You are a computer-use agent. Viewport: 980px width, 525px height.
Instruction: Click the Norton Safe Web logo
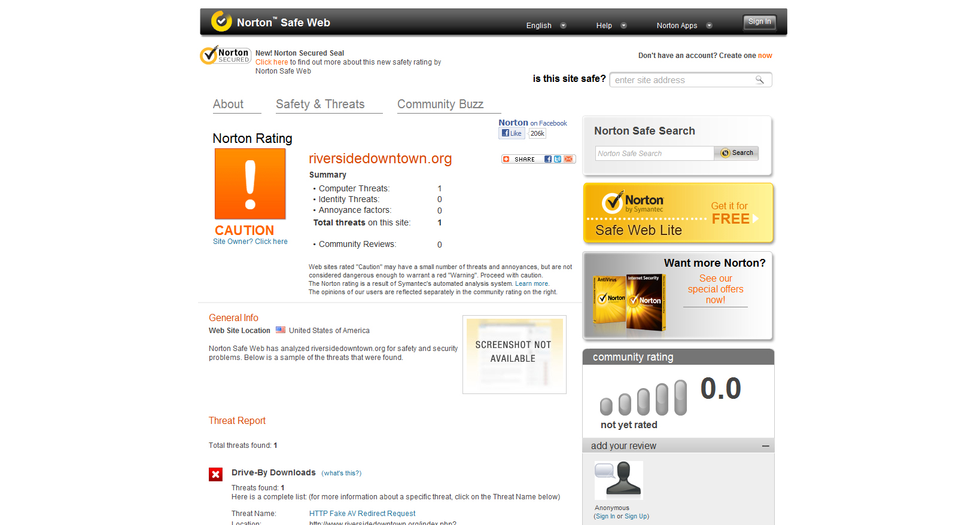coord(270,22)
